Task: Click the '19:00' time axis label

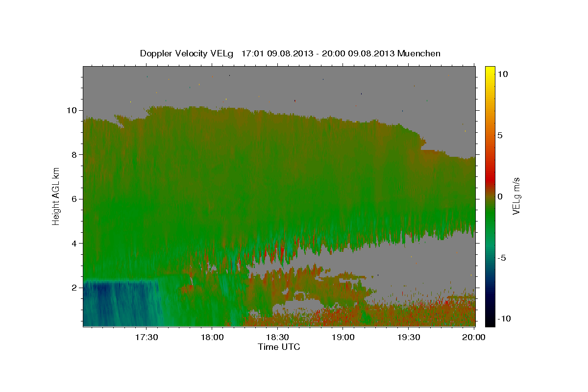Action: [343, 337]
